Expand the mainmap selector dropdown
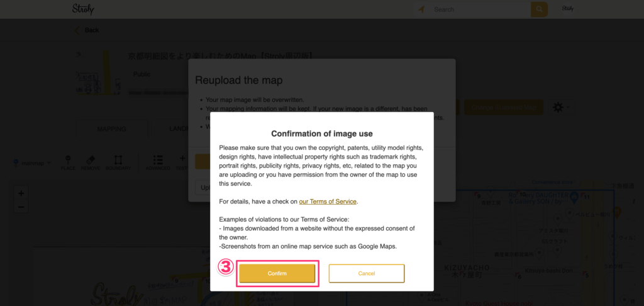 (x=32, y=163)
